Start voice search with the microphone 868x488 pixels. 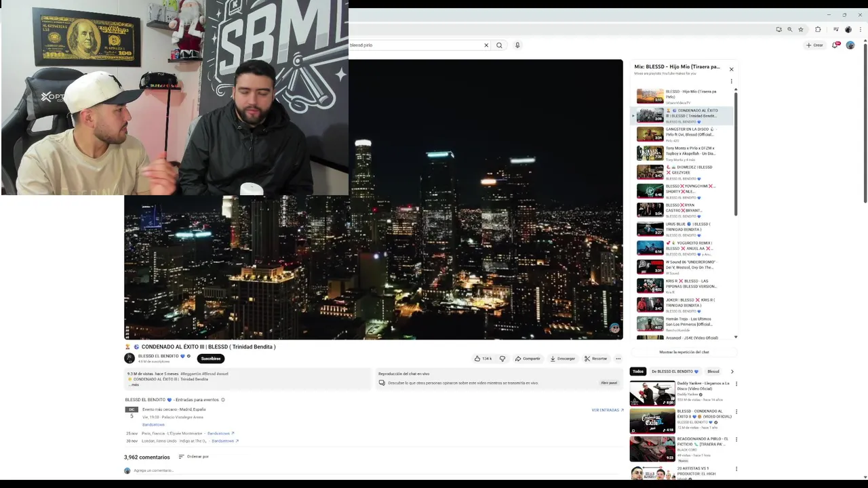517,45
